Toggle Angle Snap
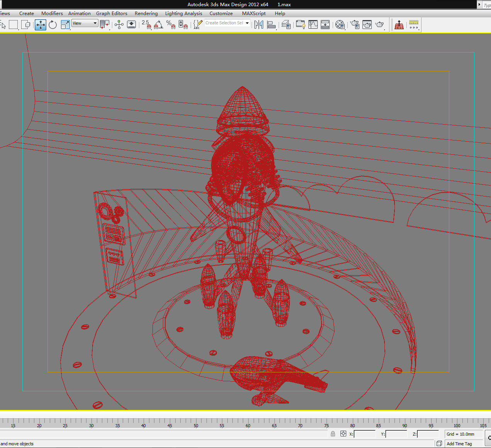The image size is (491, 448). pyautogui.click(x=159, y=25)
